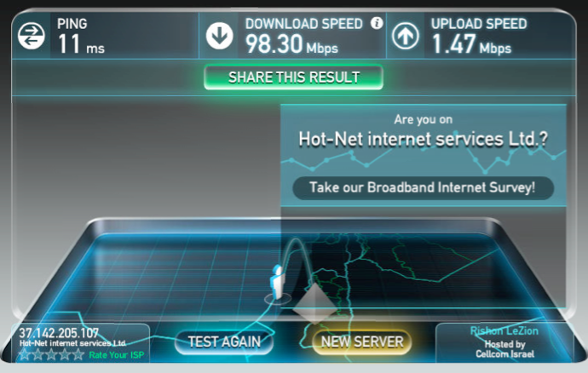Screen dimensions: 588x373
Task: Click the server pyramid marker on map
Action: pyautogui.click(x=315, y=304)
